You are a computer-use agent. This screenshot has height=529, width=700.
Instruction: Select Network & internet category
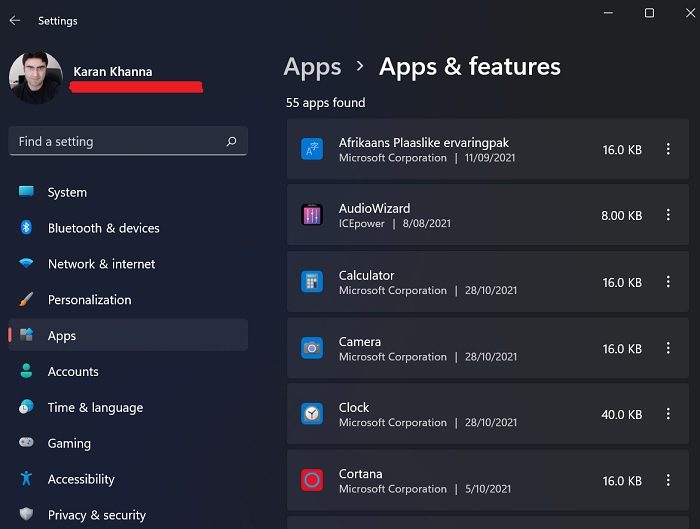click(101, 264)
